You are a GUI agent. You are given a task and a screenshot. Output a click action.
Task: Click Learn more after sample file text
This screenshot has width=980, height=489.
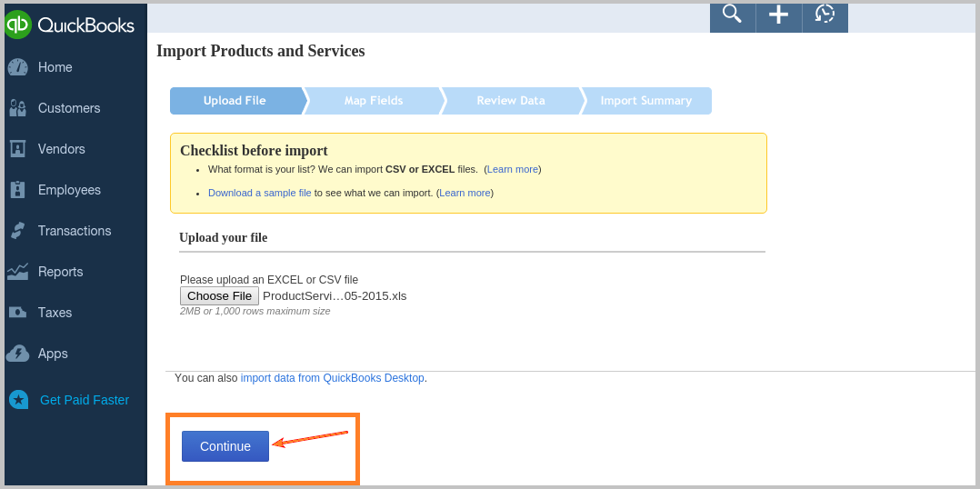click(465, 193)
